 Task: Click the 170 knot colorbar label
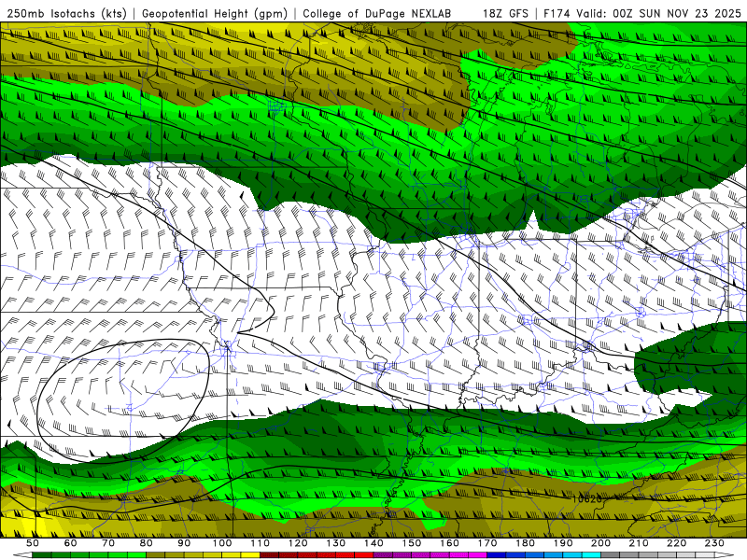click(x=487, y=543)
